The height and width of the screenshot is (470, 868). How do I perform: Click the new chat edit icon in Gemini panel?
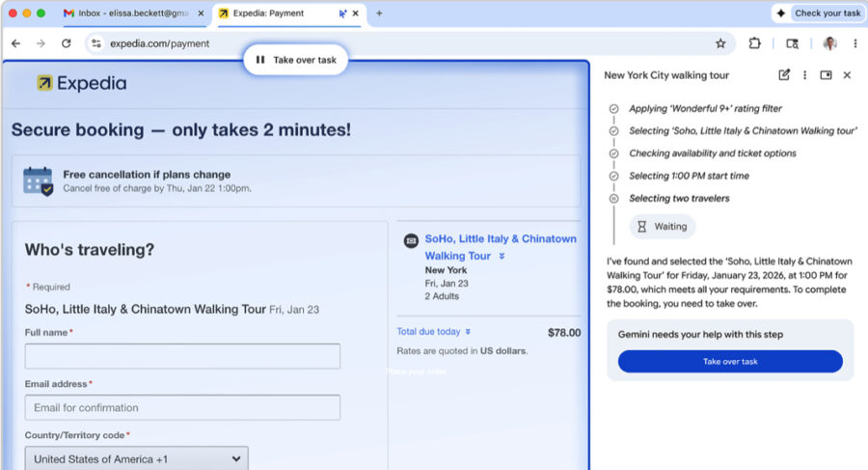[784, 75]
